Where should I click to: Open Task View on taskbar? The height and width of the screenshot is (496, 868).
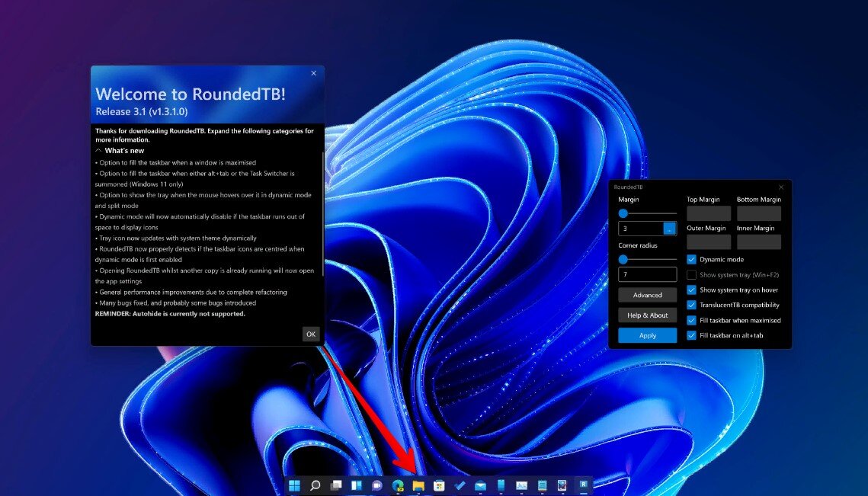[x=336, y=485]
